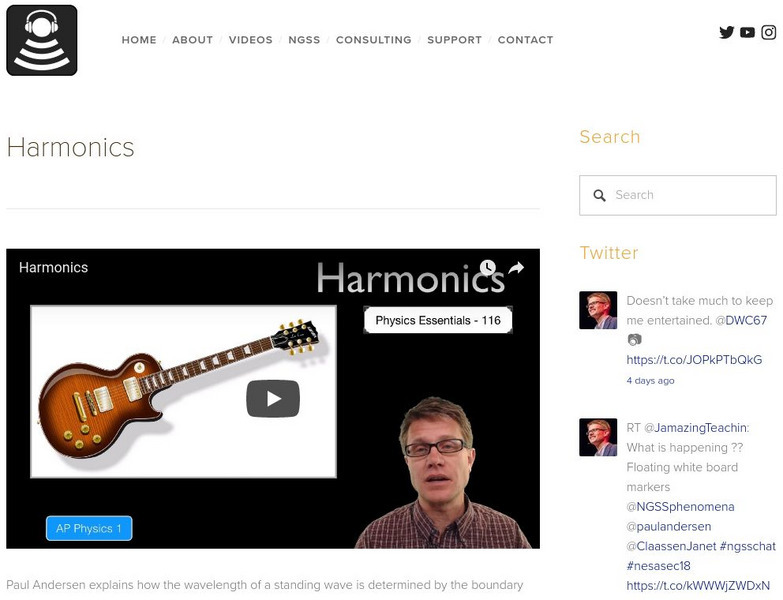Play the Harmonics video
783x600 pixels.
pyautogui.click(x=273, y=398)
